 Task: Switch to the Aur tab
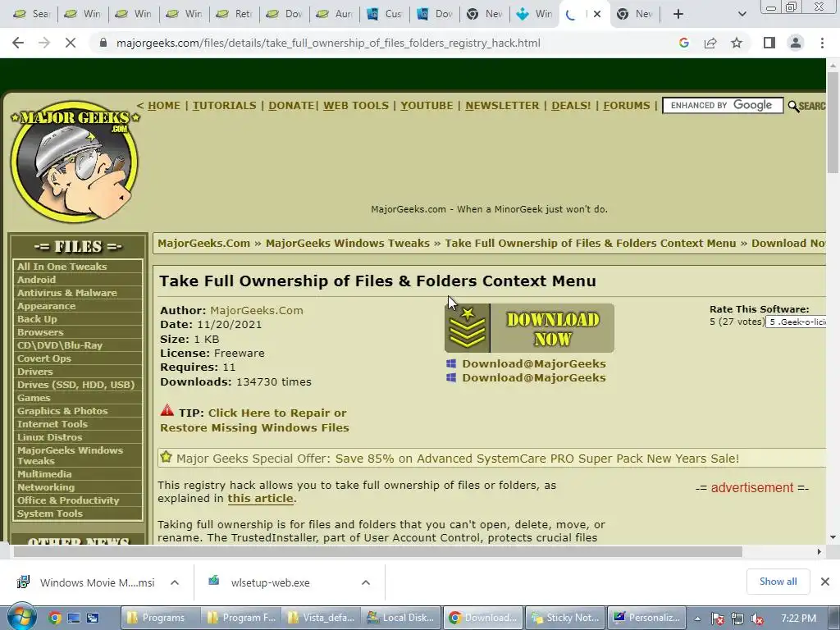tap(335, 14)
